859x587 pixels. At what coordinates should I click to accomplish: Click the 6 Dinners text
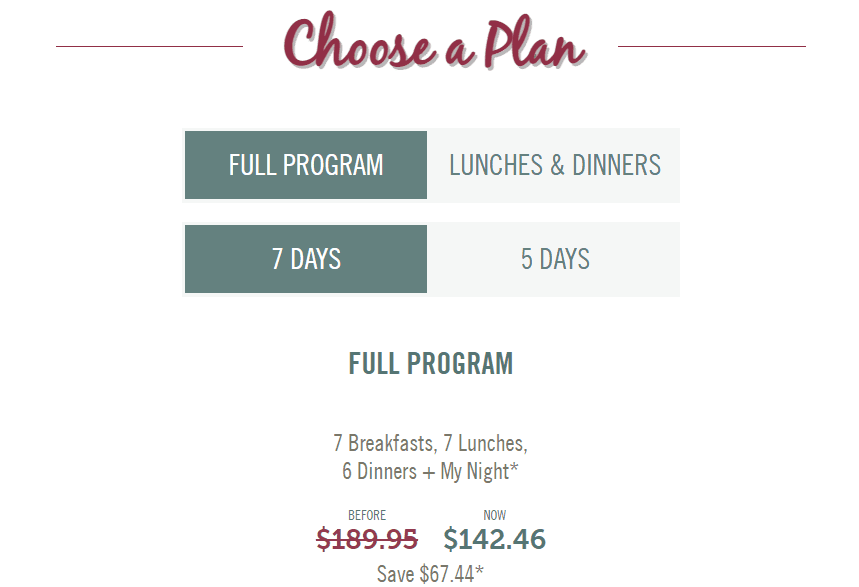(x=379, y=471)
